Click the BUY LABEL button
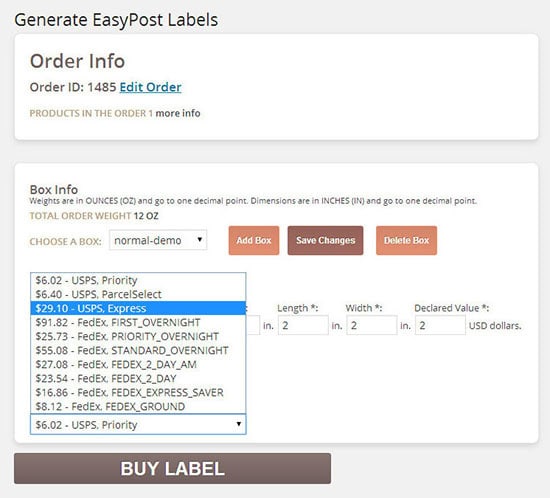 (172, 469)
